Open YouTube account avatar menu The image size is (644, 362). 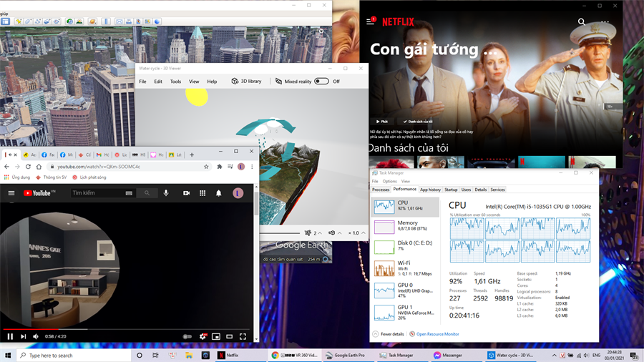tap(238, 193)
